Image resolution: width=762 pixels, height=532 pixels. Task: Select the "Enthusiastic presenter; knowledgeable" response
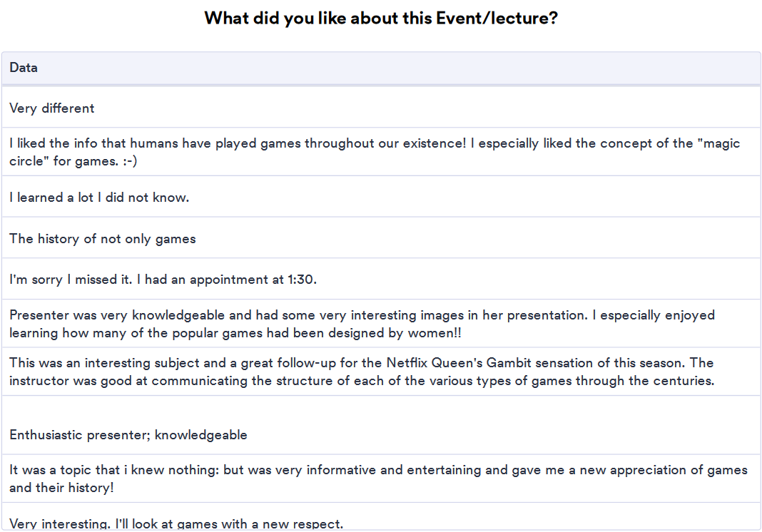(x=128, y=435)
